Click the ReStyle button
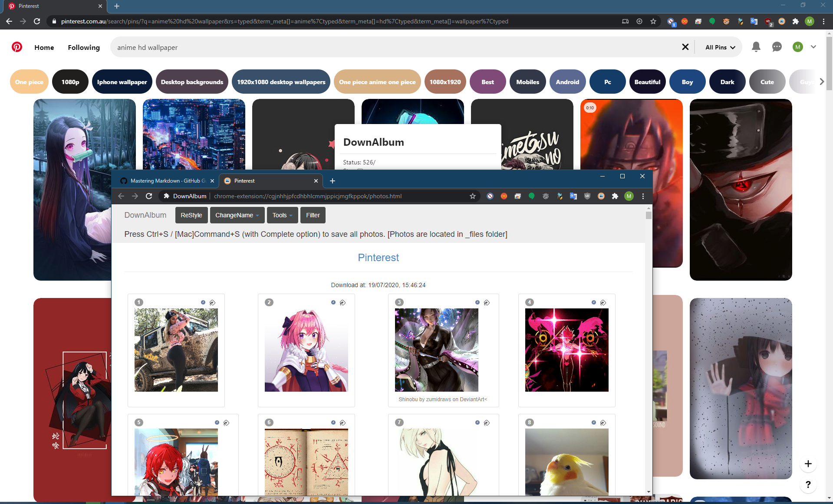The image size is (833, 504). pyautogui.click(x=191, y=215)
